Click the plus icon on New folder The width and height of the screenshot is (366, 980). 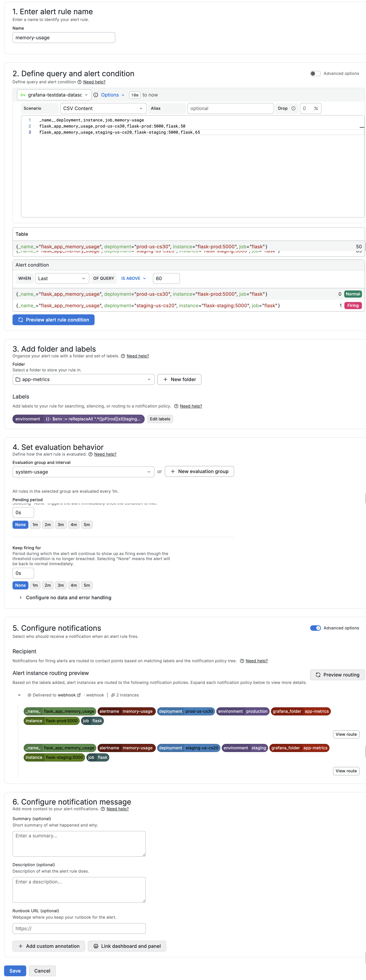coord(165,379)
